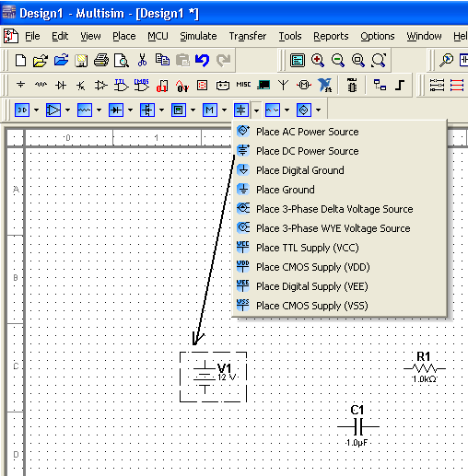Place Diode component icon
468x476 pixels.
click(x=61, y=85)
